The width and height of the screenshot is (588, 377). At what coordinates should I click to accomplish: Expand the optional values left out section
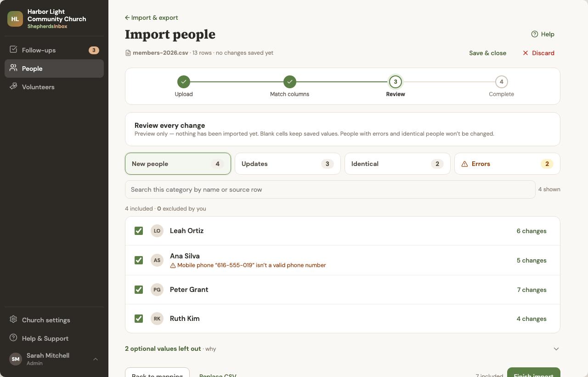coord(343,348)
